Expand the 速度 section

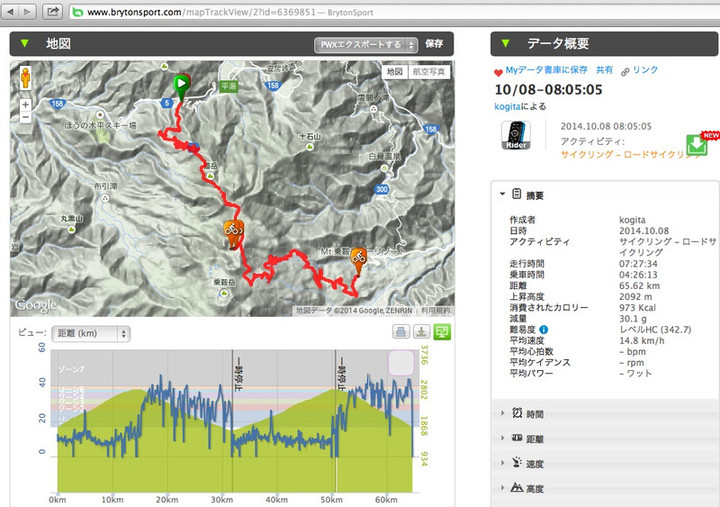[x=535, y=463]
